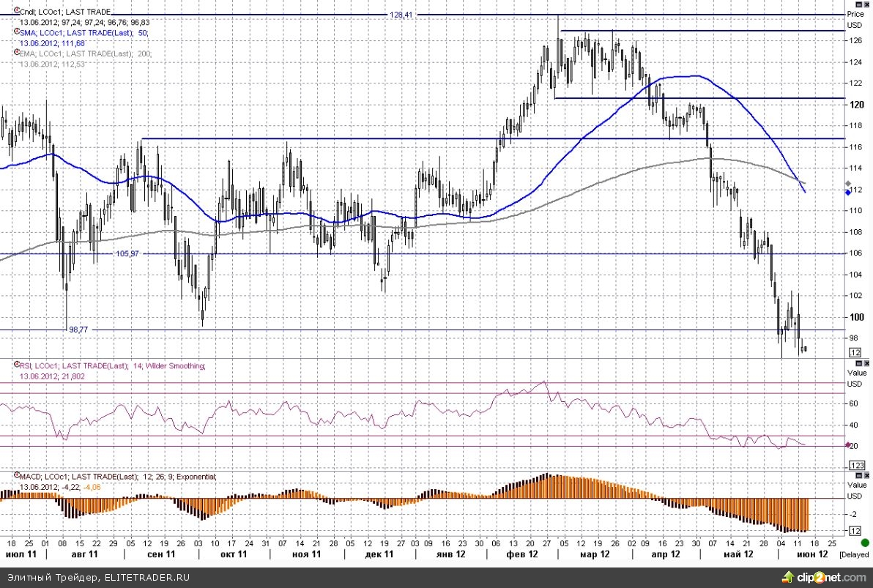Toggle the .123 precision box on RSI axis

click(x=855, y=466)
